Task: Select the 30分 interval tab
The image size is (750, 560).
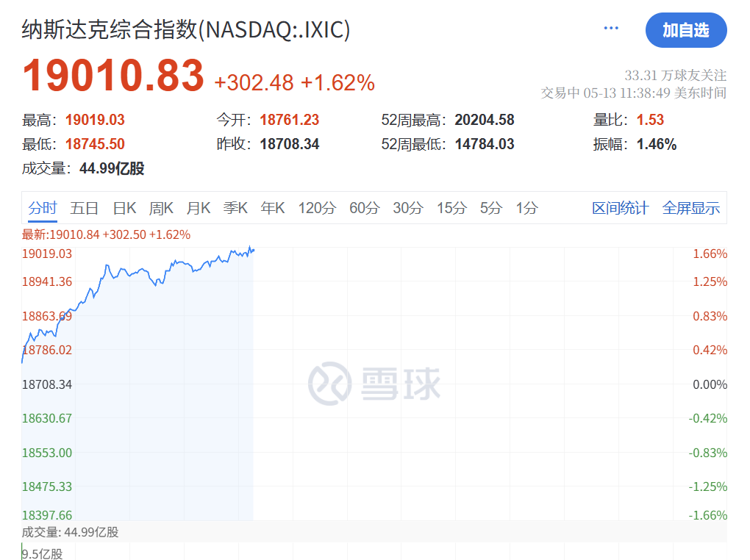Action: (408, 208)
